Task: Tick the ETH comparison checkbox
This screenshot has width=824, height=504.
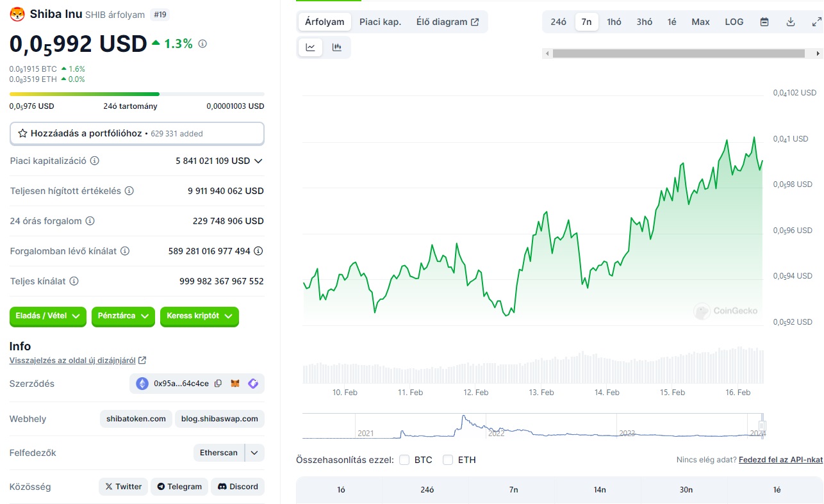Action: (x=448, y=460)
